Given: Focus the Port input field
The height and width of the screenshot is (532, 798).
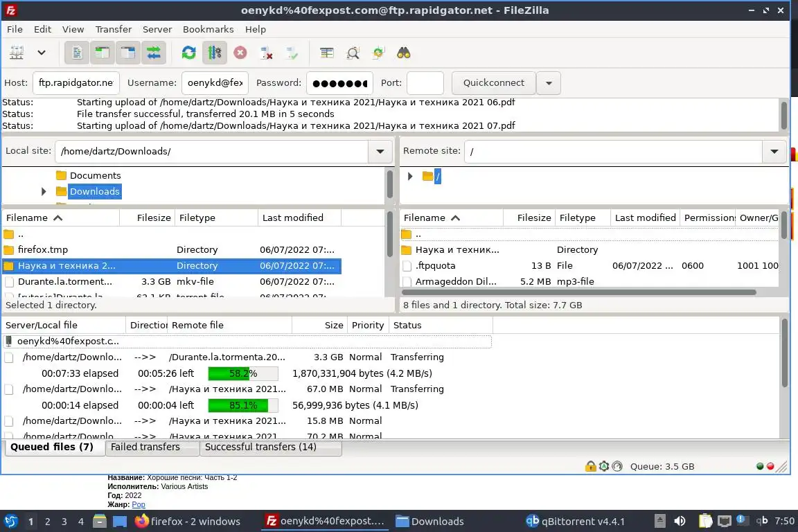Looking at the screenshot, I should pos(425,82).
